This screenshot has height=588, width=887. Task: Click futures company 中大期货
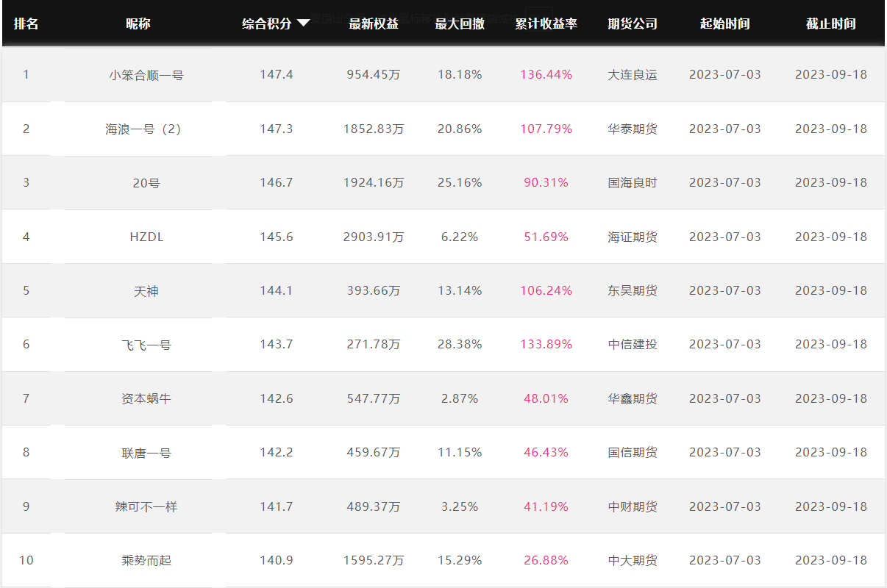[x=633, y=560]
